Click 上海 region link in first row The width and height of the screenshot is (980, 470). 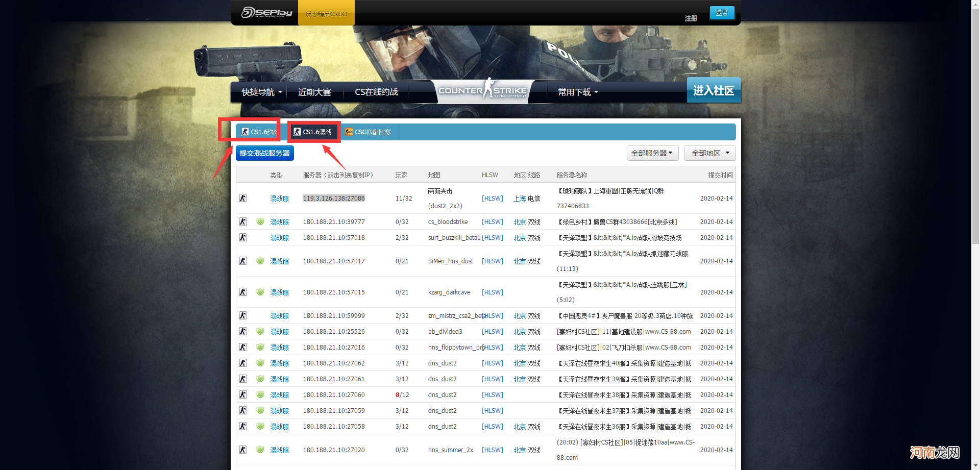point(520,199)
